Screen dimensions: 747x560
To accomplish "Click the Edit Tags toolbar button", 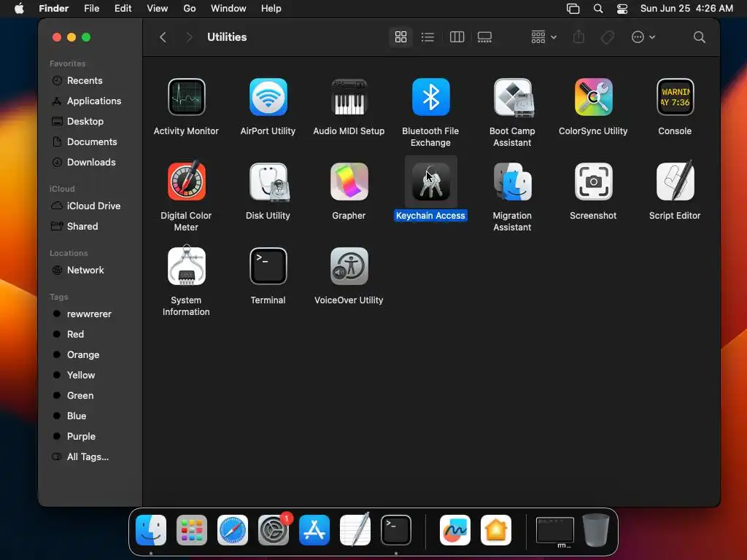I will 607,37.
